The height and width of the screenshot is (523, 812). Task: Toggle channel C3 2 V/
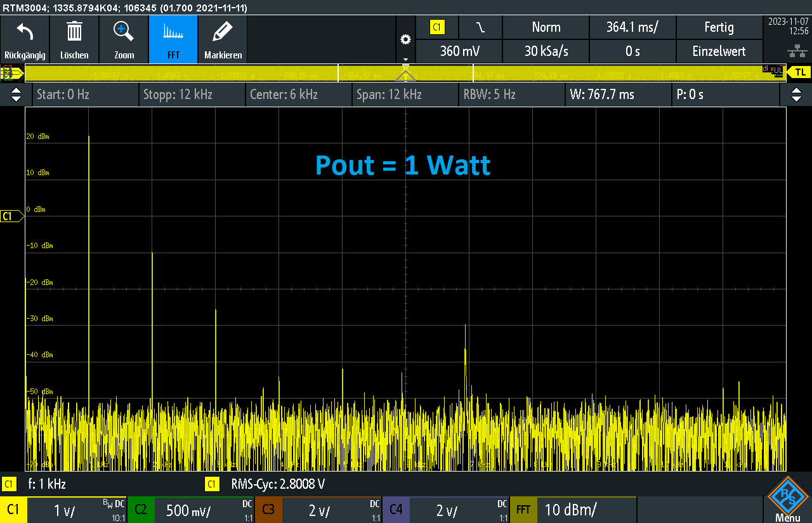[318, 510]
